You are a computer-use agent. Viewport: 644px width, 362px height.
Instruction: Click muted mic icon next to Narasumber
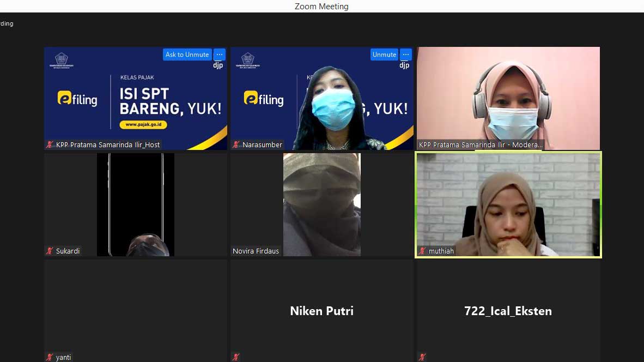[x=236, y=145]
